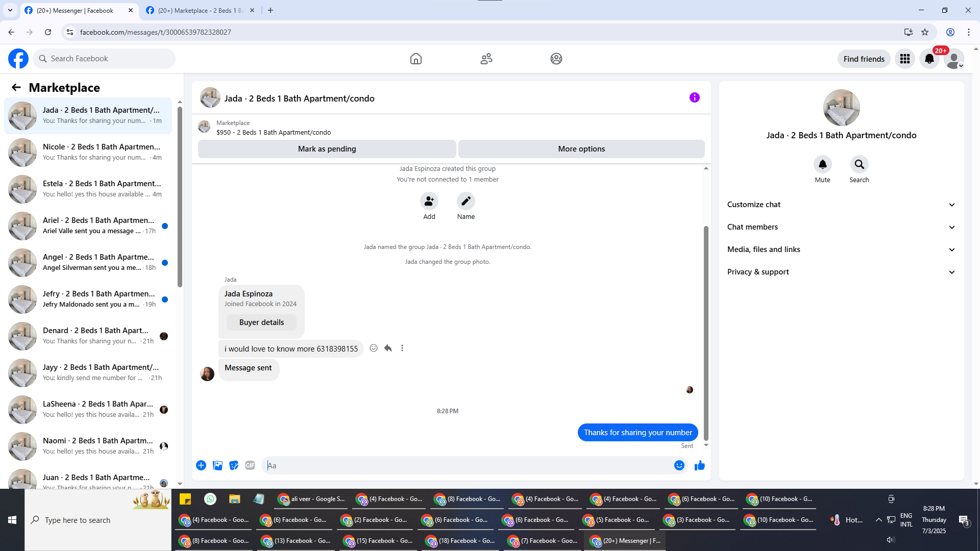Image resolution: width=980 pixels, height=551 pixels.
Task: Open the Facebook apps grid menu
Action: coord(904,59)
